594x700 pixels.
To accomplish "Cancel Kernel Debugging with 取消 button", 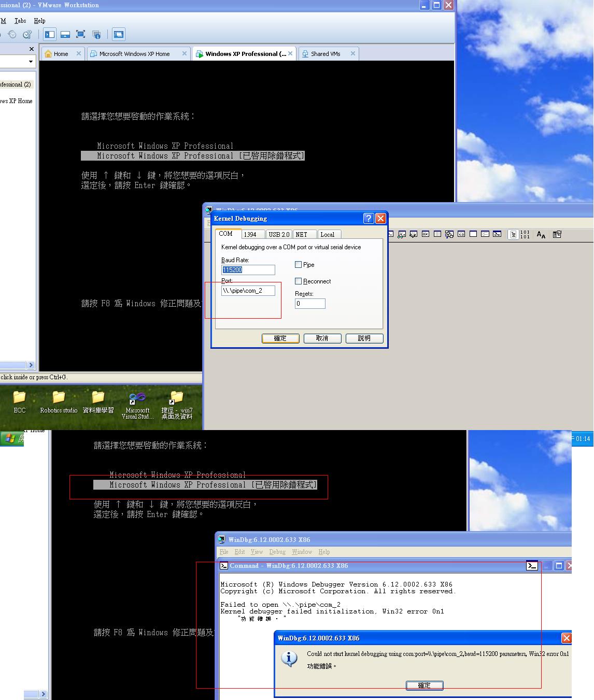I will click(322, 338).
